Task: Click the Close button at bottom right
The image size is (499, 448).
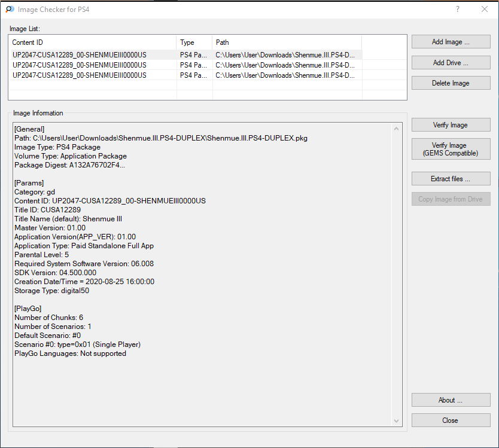Action: (451, 420)
